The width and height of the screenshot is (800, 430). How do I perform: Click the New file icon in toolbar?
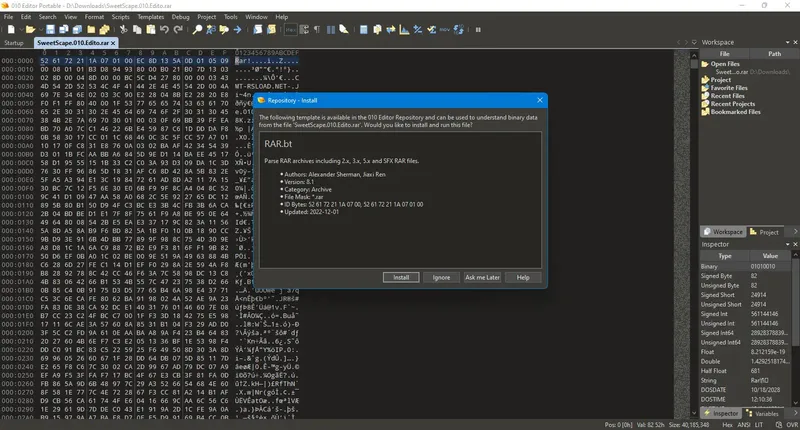coord(11,30)
